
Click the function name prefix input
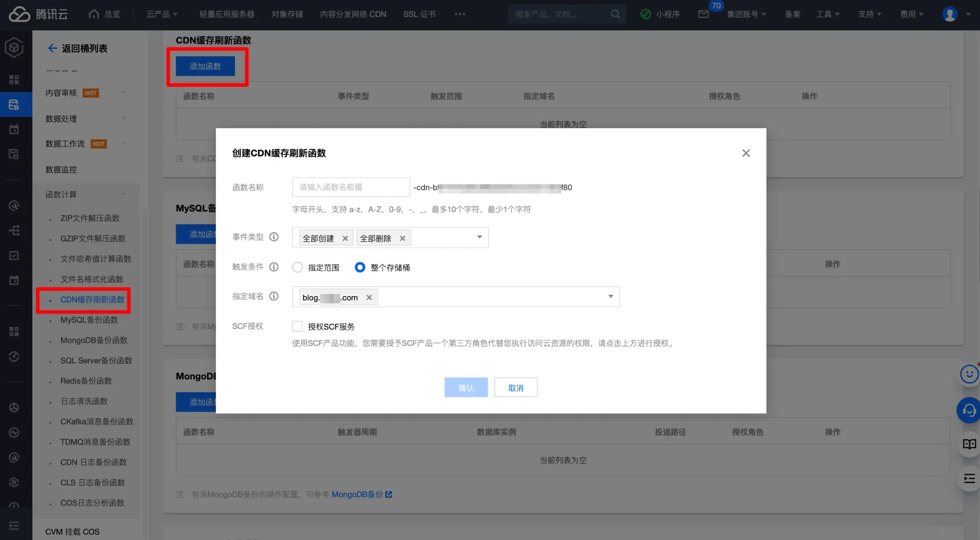pyautogui.click(x=351, y=187)
